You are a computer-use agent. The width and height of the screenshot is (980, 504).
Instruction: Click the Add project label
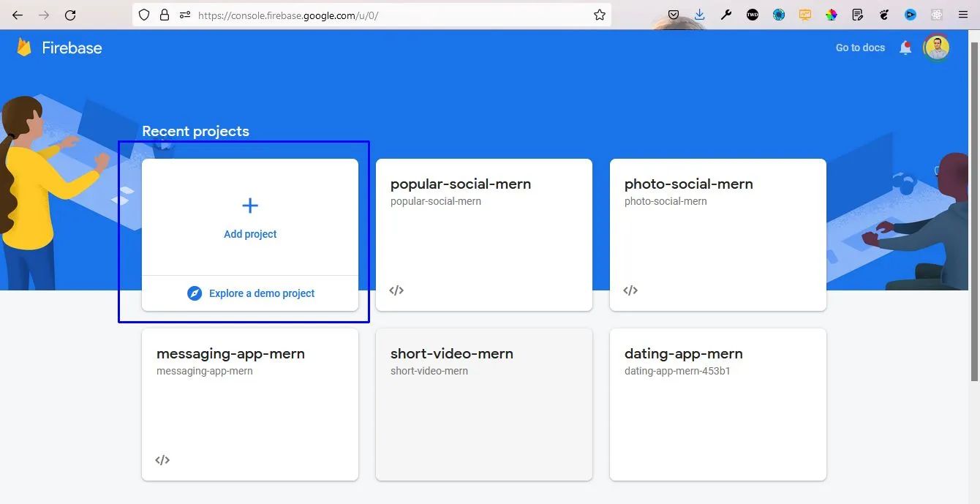click(x=250, y=234)
